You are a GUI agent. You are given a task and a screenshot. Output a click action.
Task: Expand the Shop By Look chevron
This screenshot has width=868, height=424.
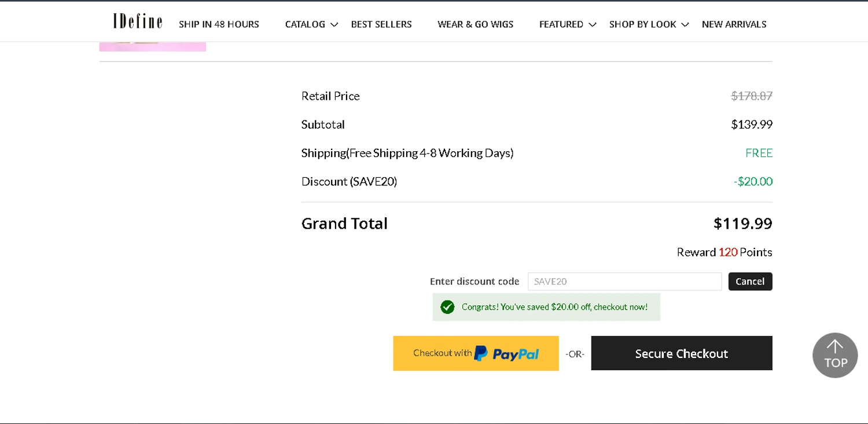[685, 25]
